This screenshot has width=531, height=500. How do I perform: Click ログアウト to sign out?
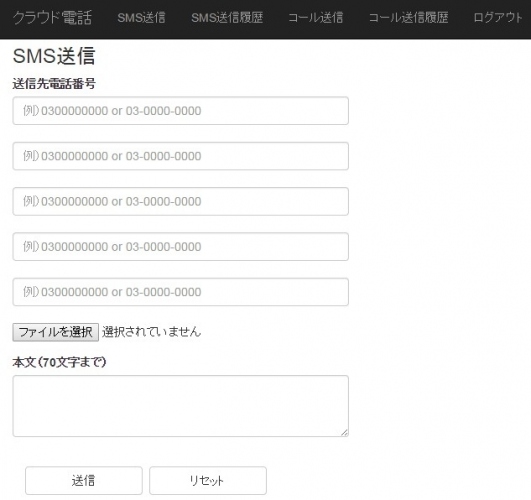pyautogui.click(x=498, y=18)
